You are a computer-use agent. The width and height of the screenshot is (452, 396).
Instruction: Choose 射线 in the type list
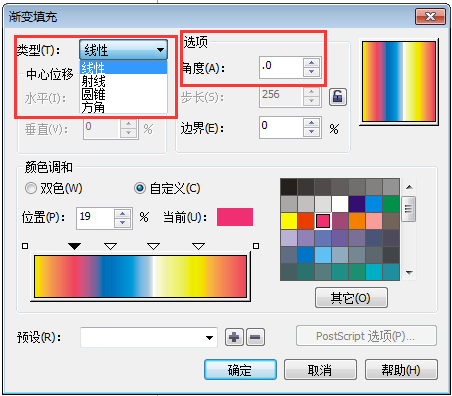coord(123,81)
